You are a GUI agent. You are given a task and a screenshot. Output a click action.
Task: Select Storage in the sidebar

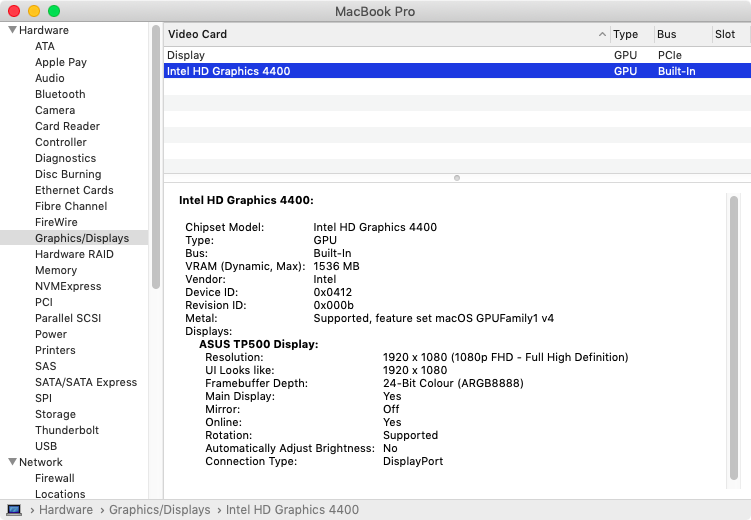[55, 414]
